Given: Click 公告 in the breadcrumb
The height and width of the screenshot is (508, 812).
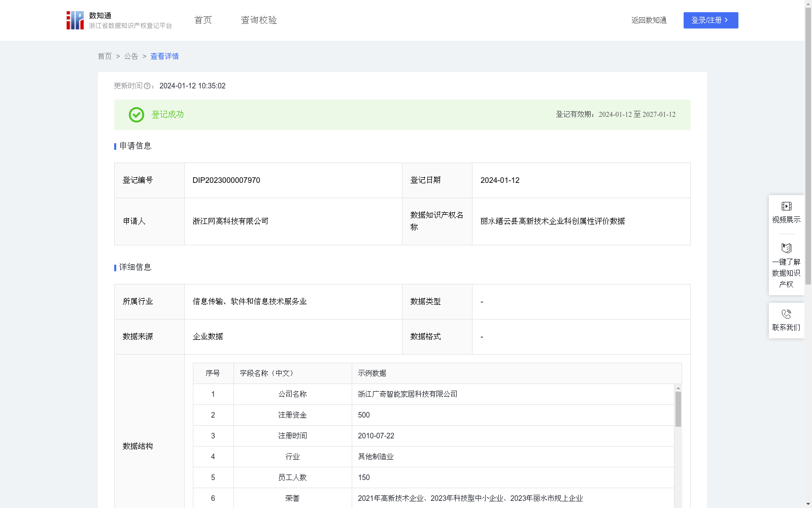Looking at the screenshot, I should tap(131, 56).
